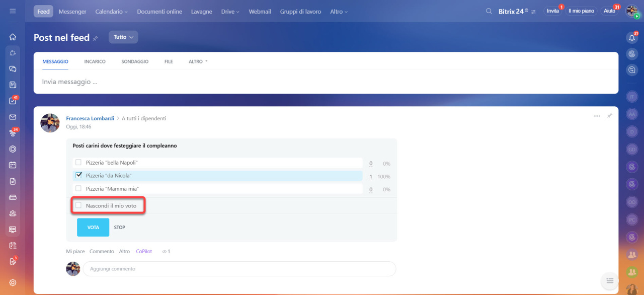
Task: Pin the Post nel feed page title
Action: pyautogui.click(x=96, y=38)
